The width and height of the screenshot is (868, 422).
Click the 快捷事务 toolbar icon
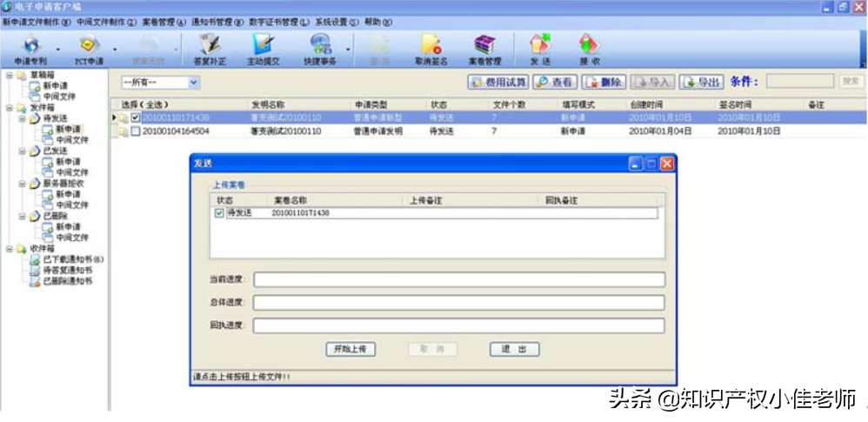[320, 44]
